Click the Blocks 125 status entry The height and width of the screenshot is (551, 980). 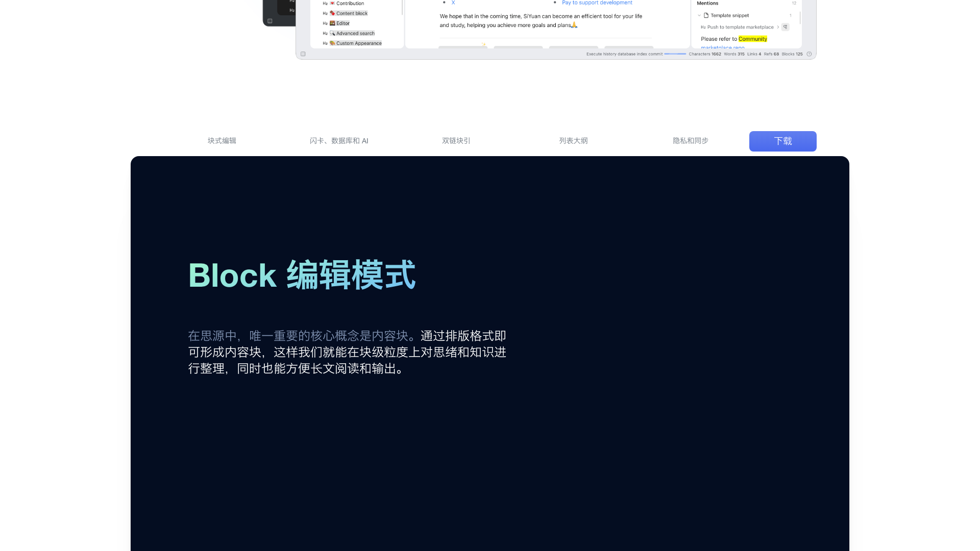click(792, 54)
